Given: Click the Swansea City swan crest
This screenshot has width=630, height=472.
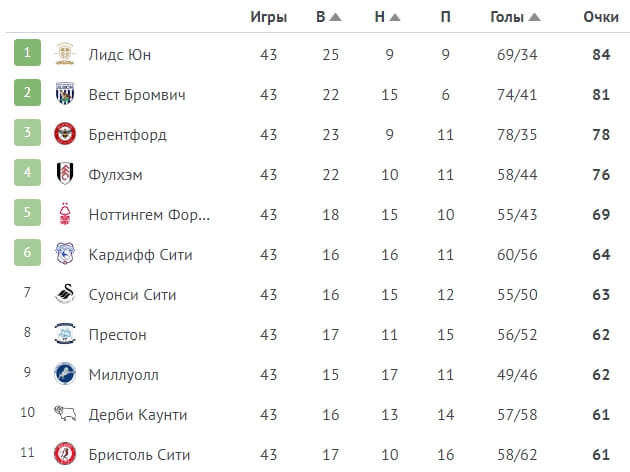Looking at the screenshot, I should pyautogui.click(x=65, y=294).
